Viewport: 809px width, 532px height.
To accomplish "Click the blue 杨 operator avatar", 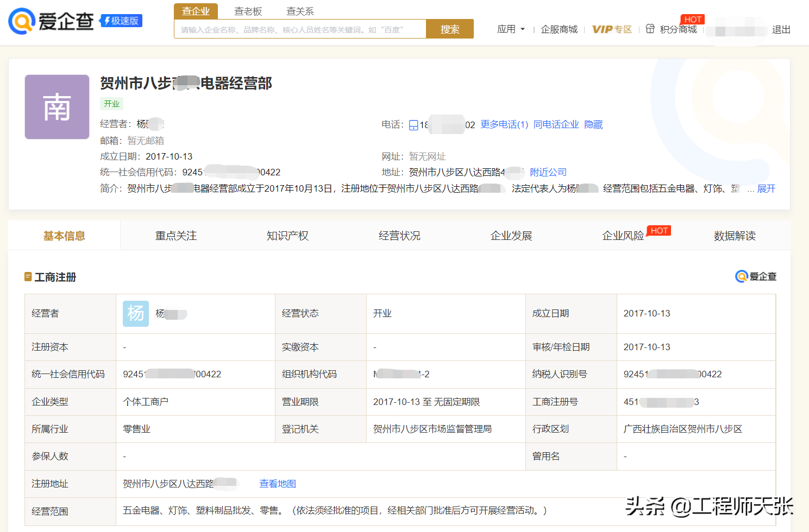I will 135,314.
